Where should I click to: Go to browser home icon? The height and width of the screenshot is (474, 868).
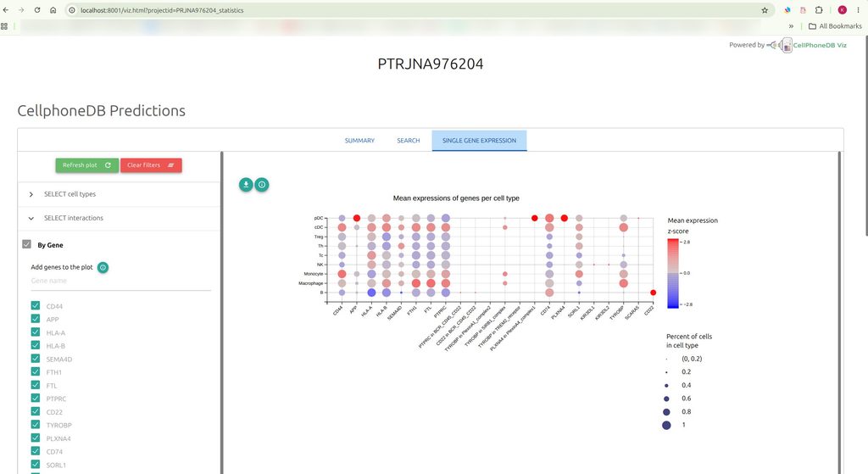click(x=53, y=10)
